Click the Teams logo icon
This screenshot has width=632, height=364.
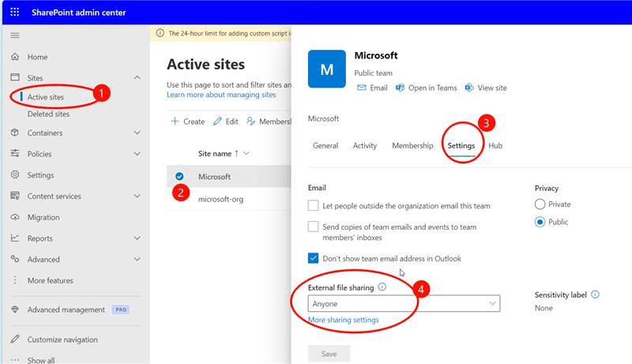pyautogui.click(x=400, y=88)
